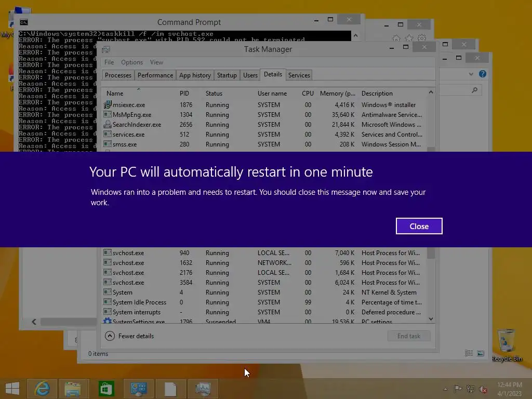Image resolution: width=532 pixels, height=399 pixels.
Task: Select the msiexec.exe process icon
Action: [x=108, y=104]
